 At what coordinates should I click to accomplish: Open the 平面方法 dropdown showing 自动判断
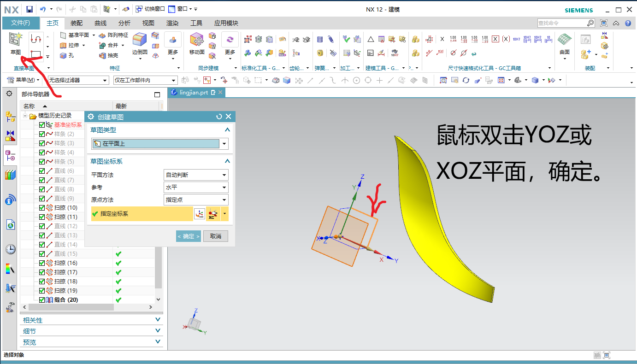[196, 175]
